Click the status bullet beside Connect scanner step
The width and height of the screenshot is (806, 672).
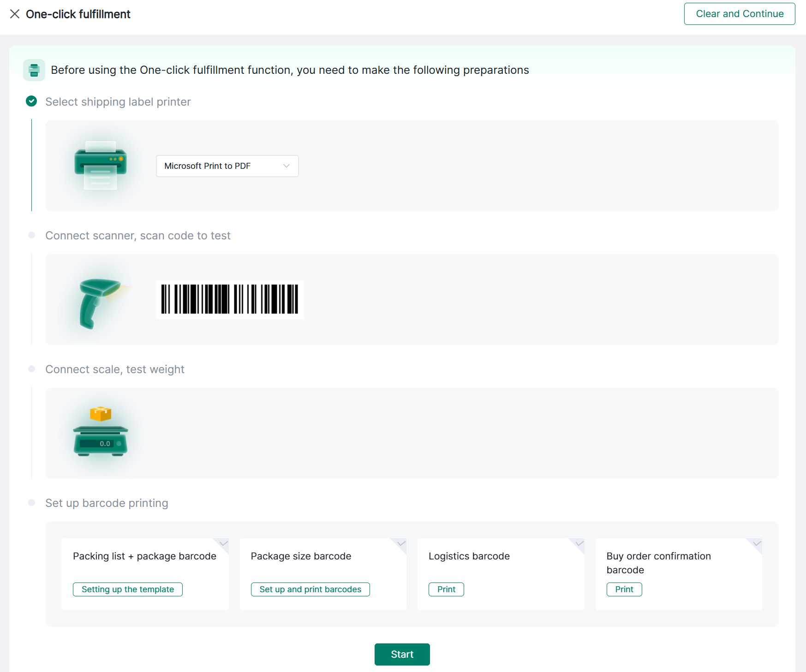pos(31,235)
